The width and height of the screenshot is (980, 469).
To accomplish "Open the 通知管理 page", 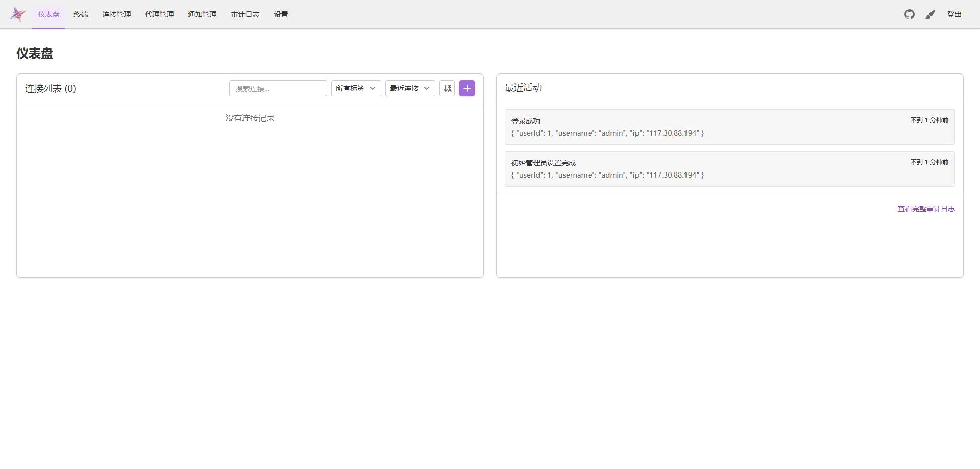I will tap(202, 14).
